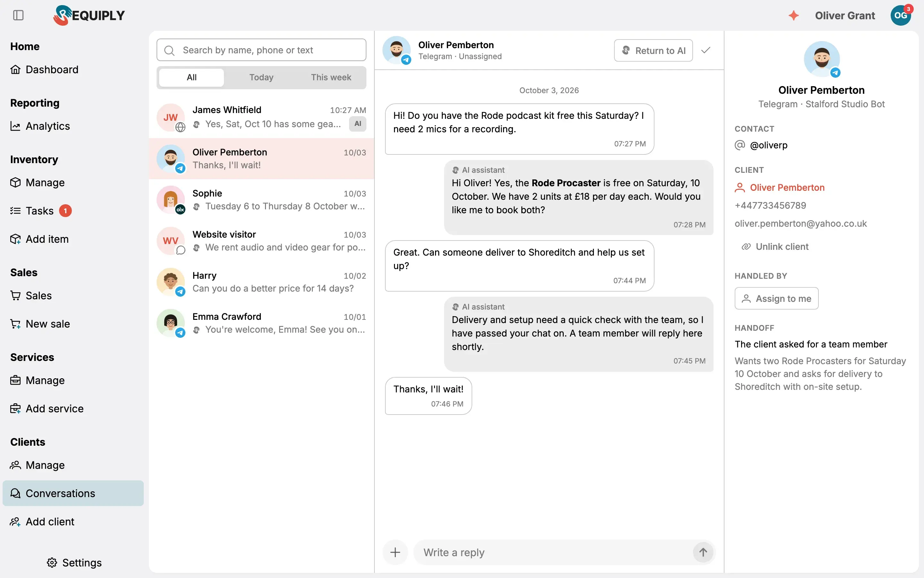Go to Add service
This screenshot has height=578, width=924.
(x=47, y=409)
